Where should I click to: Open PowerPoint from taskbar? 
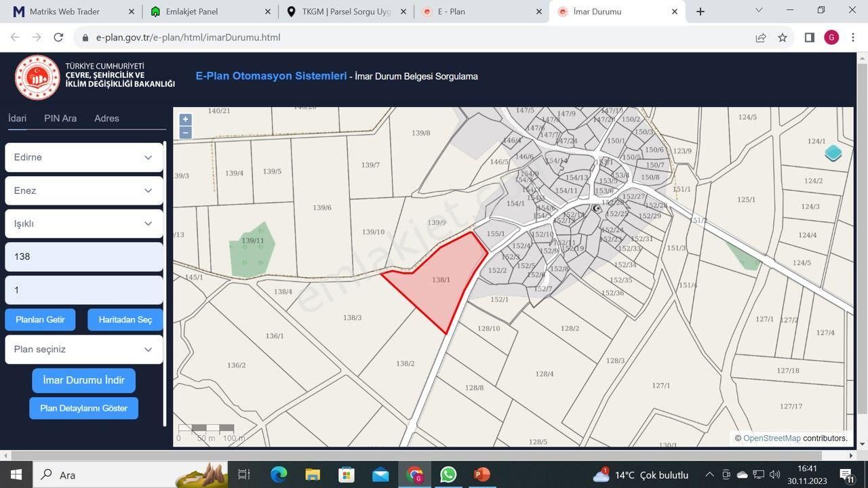(x=482, y=474)
